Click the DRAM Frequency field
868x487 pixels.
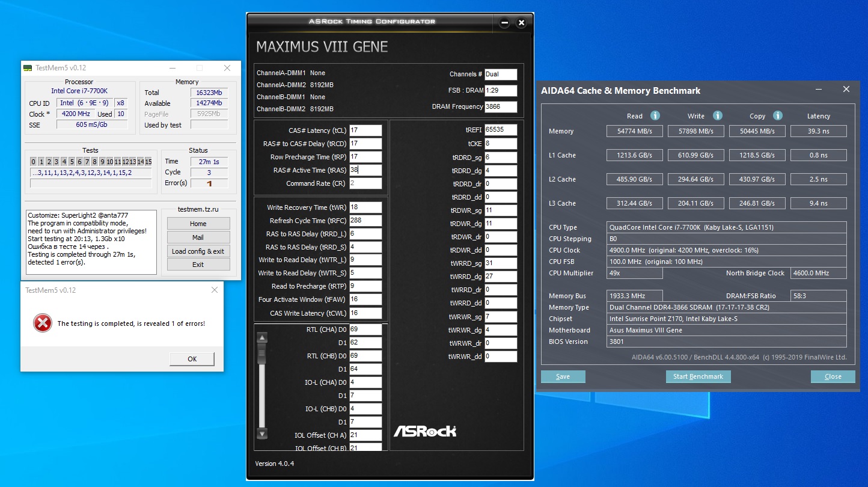click(501, 107)
